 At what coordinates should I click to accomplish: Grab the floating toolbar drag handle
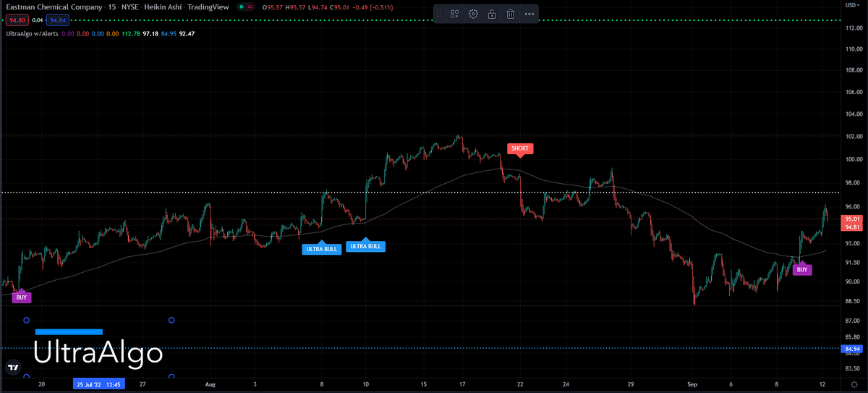pos(441,14)
